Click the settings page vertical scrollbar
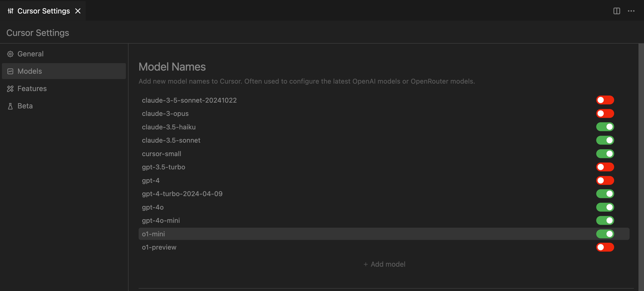This screenshot has height=291, width=644. pyautogui.click(x=641, y=167)
